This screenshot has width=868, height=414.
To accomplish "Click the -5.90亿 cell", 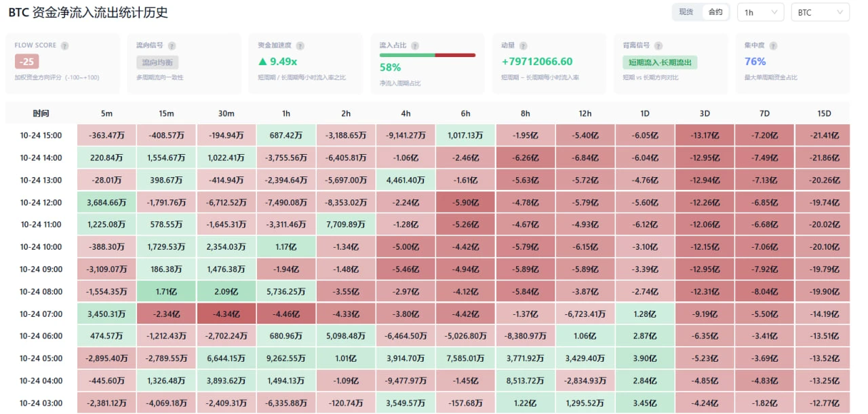I will pos(466,202).
